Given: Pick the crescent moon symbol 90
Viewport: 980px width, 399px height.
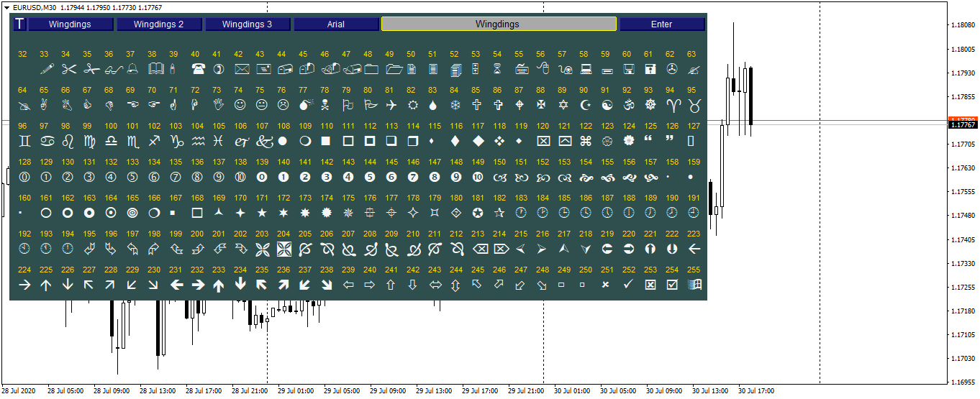Looking at the screenshot, I should click(x=585, y=105).
